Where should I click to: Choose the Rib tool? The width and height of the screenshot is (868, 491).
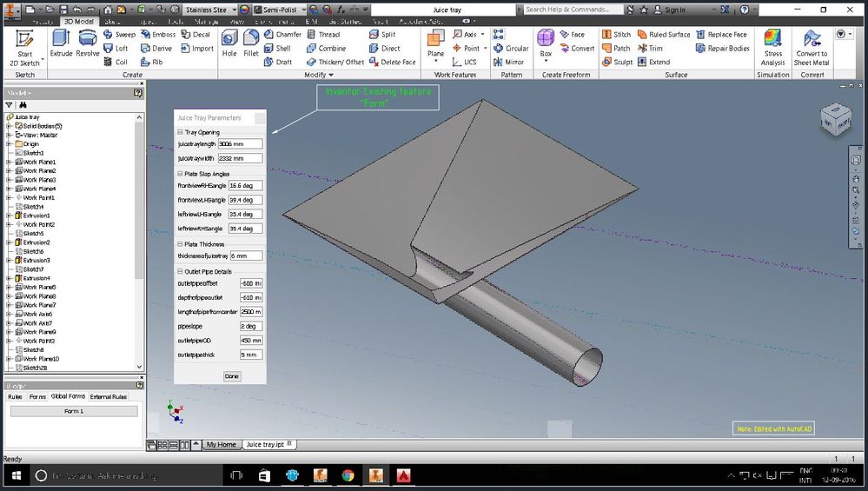coord(152,62)
